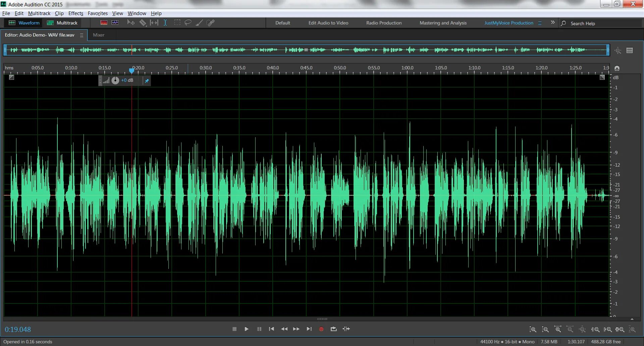The image size is (644, 346).
Task: Show the Spectral Pitch Display
Action: point(115,22)
